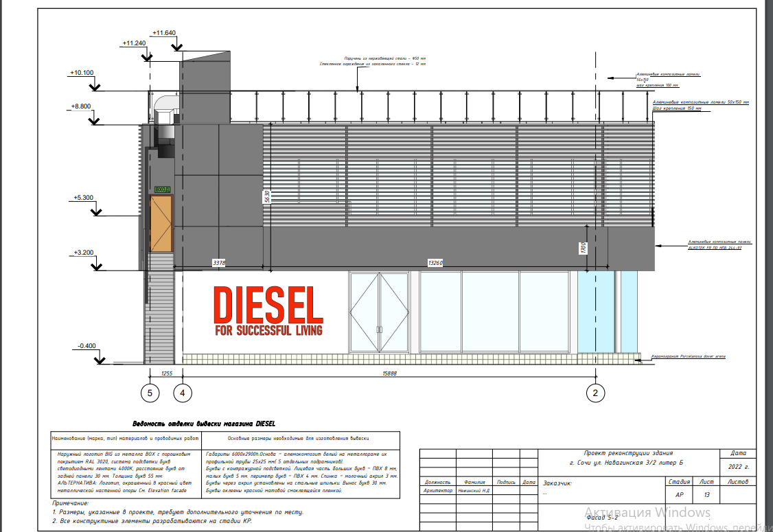Select the -0.400 ground level label
The image size is (773, 532).
coord(86,346)
